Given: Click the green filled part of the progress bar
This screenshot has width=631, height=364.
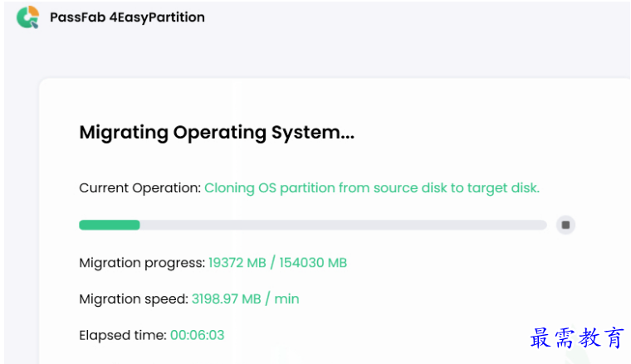Looking at the screenshot, I should tap(109, 225).
